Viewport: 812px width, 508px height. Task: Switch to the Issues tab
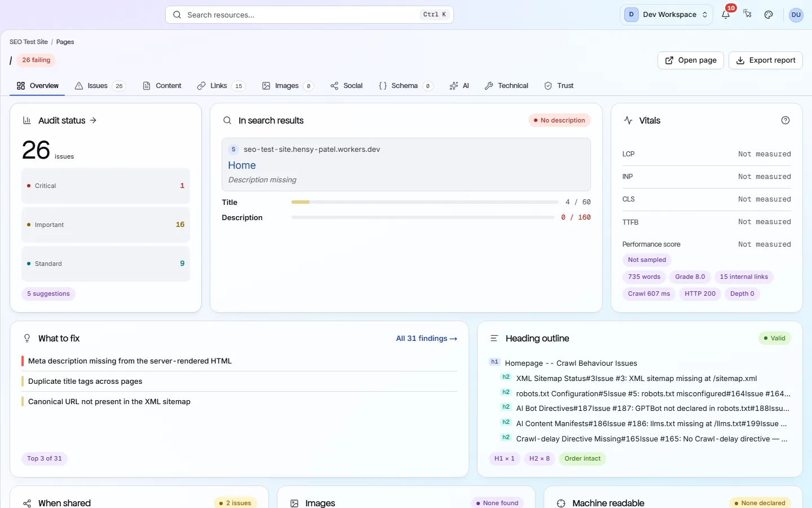99,86
